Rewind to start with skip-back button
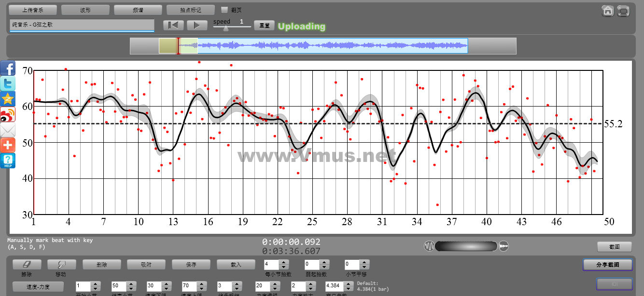Screen dimensions: 644x296 click(173, 26)
